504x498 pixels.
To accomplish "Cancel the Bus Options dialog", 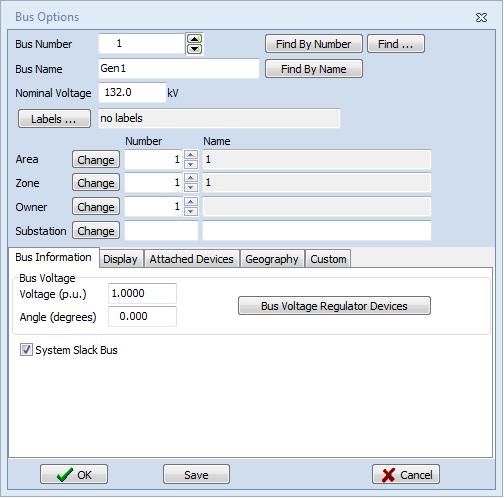I will coord(406,474).
